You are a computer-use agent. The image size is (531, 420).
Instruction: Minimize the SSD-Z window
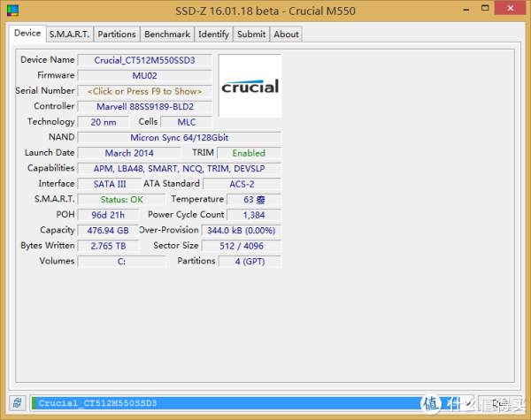pyautogui.click(x=466, y=9)
